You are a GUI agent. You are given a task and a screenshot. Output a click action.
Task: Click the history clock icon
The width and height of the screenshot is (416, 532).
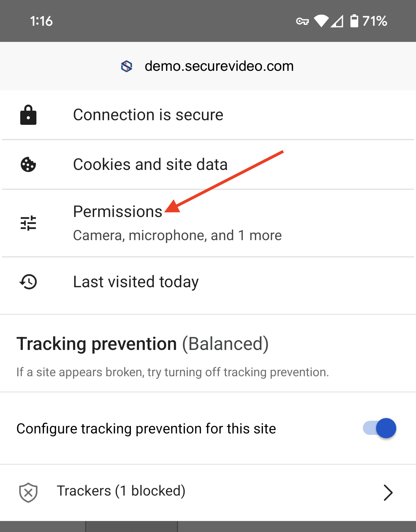tap(28, 282)
